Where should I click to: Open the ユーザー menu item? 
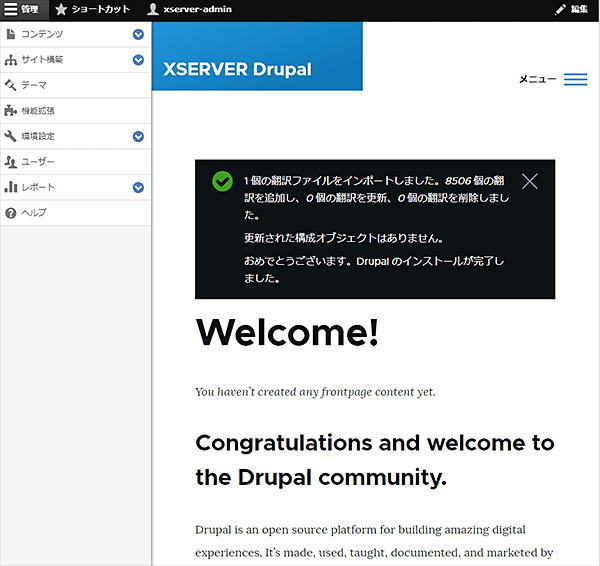pyautogui.click(x=75, y=162)
